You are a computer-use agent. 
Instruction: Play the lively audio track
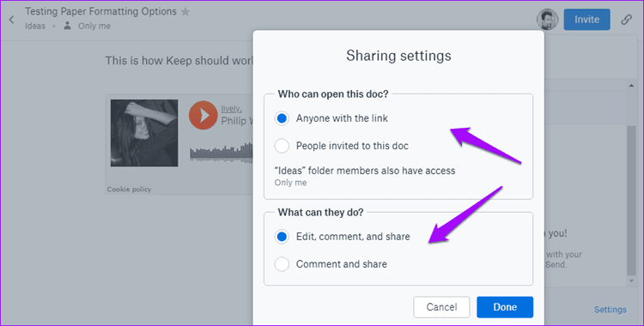coord(203,115)
